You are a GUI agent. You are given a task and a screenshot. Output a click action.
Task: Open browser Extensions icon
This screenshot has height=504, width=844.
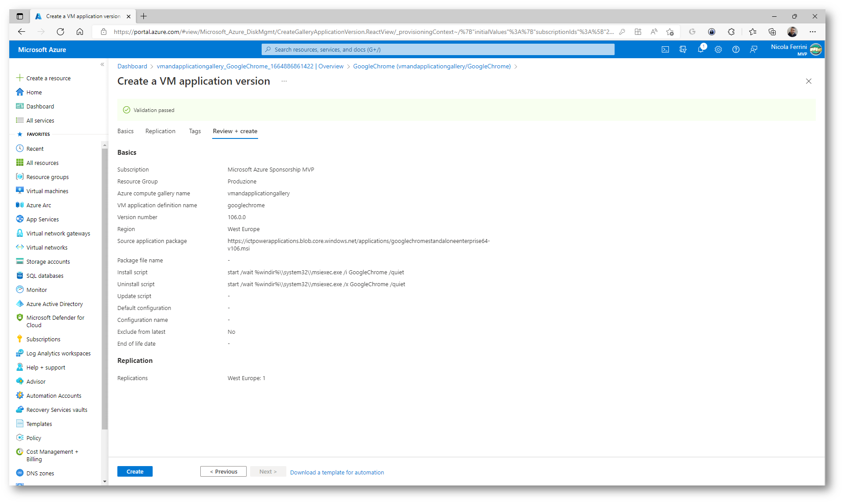[731, 32]
